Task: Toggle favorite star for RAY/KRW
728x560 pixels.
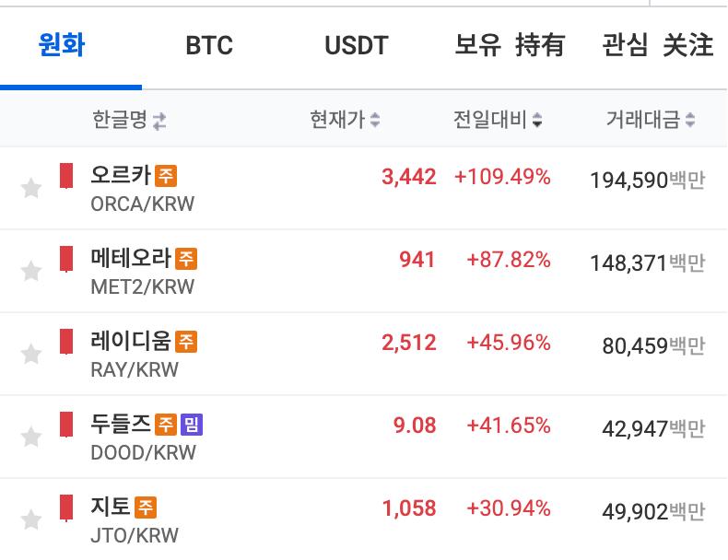Action: [31, 354]
